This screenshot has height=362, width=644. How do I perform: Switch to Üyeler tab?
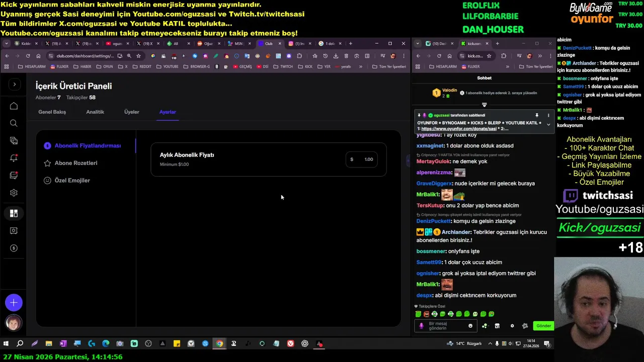(132, 112)
